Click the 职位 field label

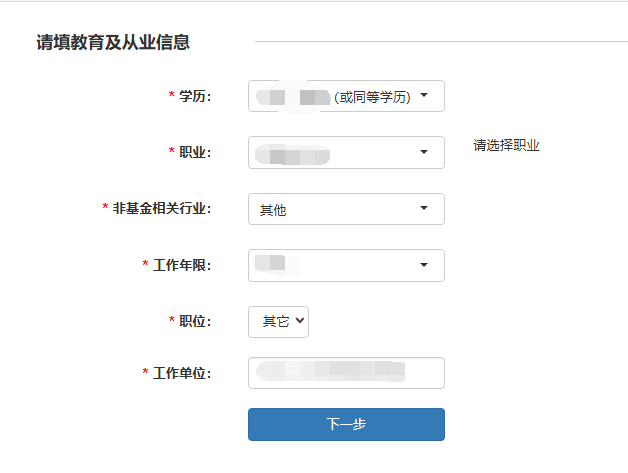196,321
